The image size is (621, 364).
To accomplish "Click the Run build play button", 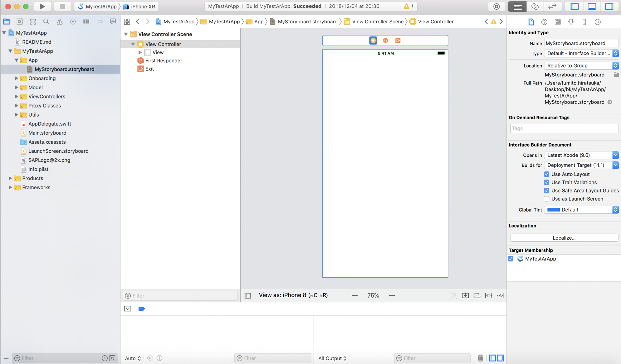I will coord(42,6).
